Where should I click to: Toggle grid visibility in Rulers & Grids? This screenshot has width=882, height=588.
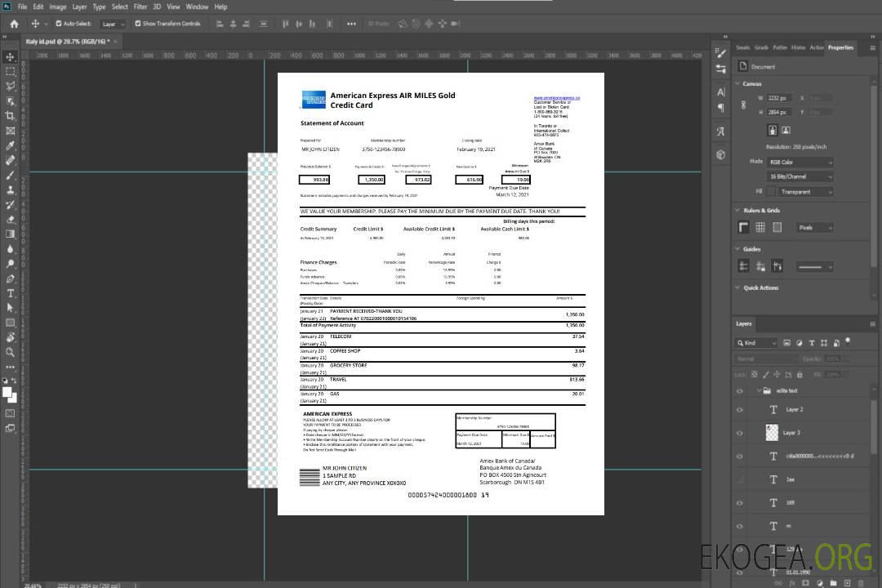[760, 227]
